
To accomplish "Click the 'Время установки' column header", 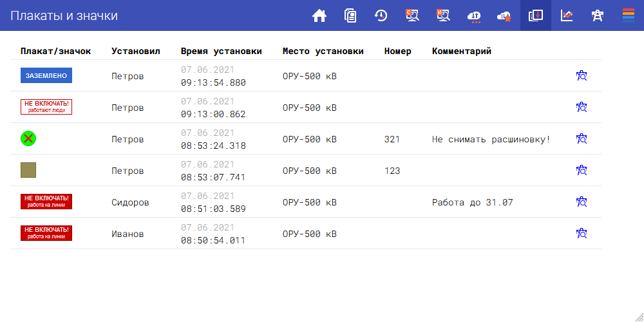I will click(221, 52).
